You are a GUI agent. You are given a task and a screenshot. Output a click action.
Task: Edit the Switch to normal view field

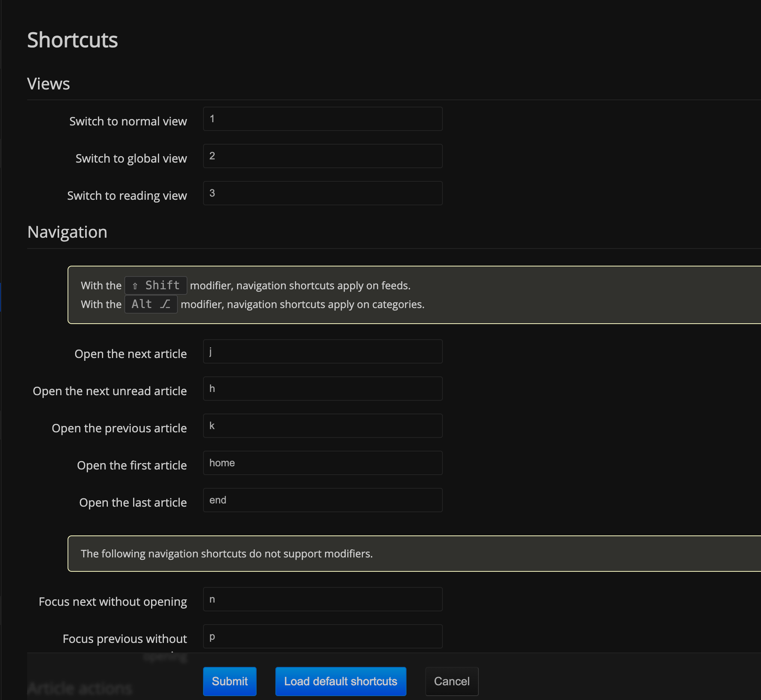[x=323, y=119]
